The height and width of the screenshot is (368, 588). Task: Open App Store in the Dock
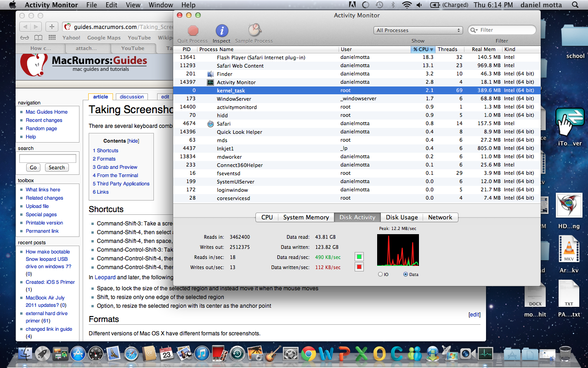pos(78,354)
